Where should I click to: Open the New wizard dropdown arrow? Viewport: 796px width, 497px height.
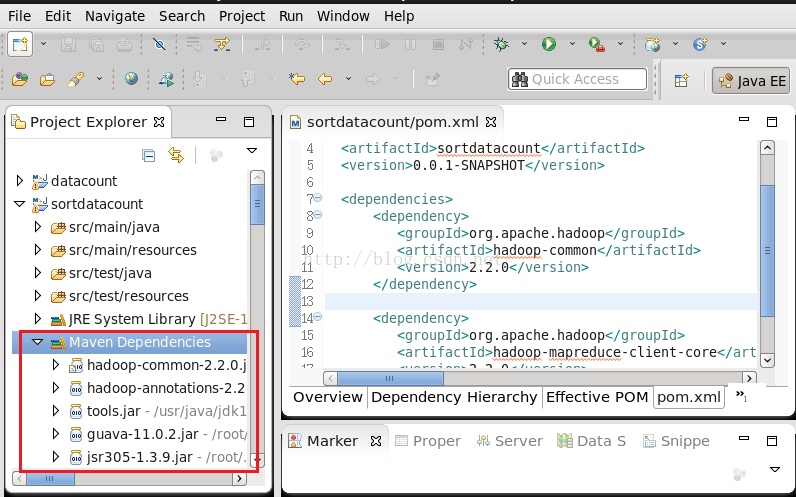coord(44,44)
